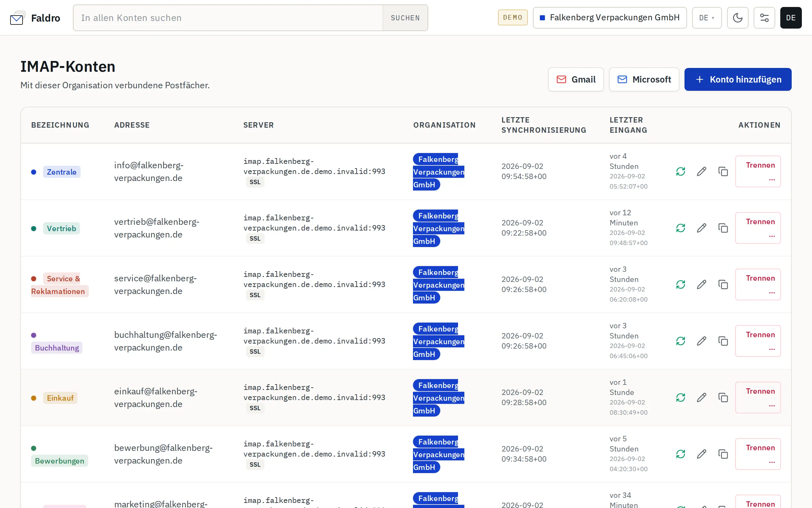This screenshot has height=508, width=812.
Task: Sync the Einkauf account
Action: 680,398
